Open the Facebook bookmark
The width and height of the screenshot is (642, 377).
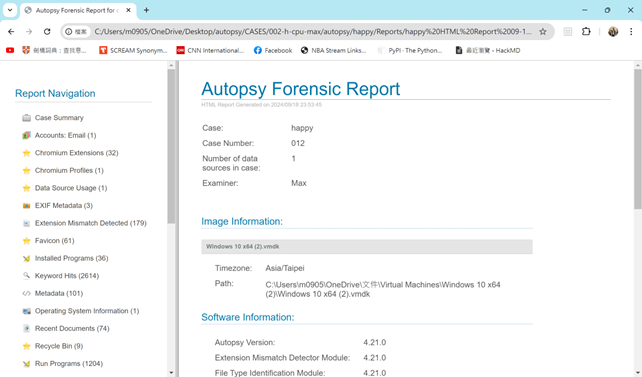(x=273, y=50)
